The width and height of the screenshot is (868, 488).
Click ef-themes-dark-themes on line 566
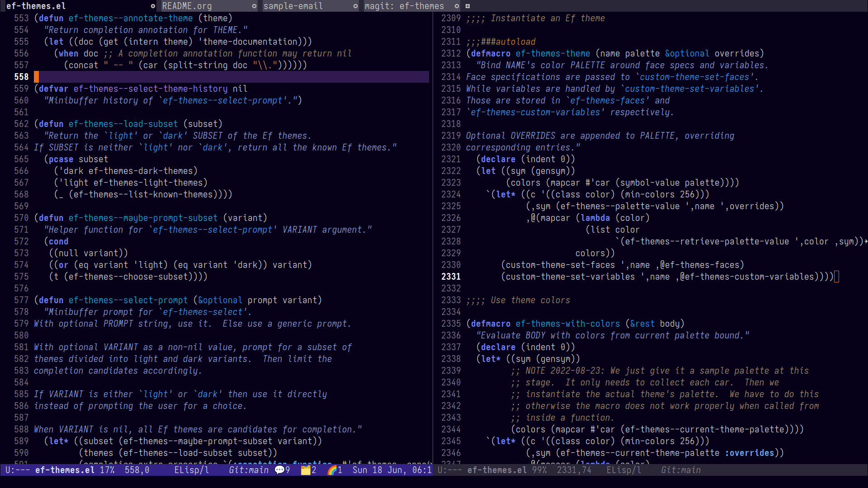click(141, 171)
